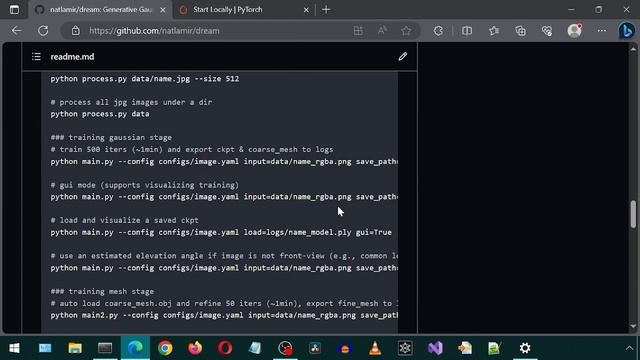This screenshot has height=360, width=640.
Task: Open DaVinci Resolve from taskbar
Action: pyautogui.click(x=315, y=348)
